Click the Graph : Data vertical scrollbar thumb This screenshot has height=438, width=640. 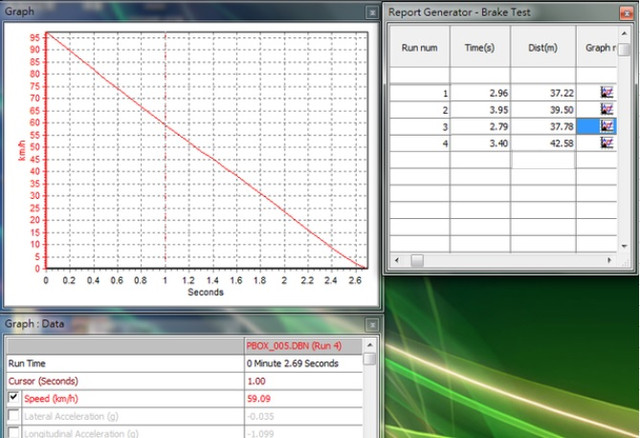click(370, 359)
